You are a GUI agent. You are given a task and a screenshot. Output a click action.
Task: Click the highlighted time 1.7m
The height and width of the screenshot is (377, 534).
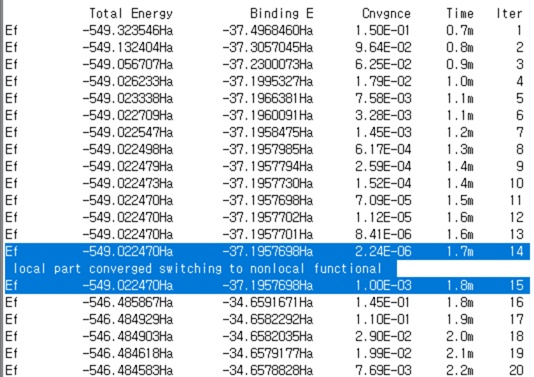click(460, 252)
